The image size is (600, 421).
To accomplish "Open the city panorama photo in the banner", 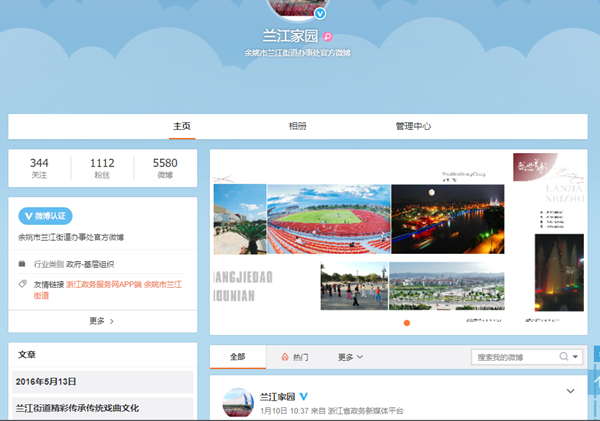I will coord(447,286).
